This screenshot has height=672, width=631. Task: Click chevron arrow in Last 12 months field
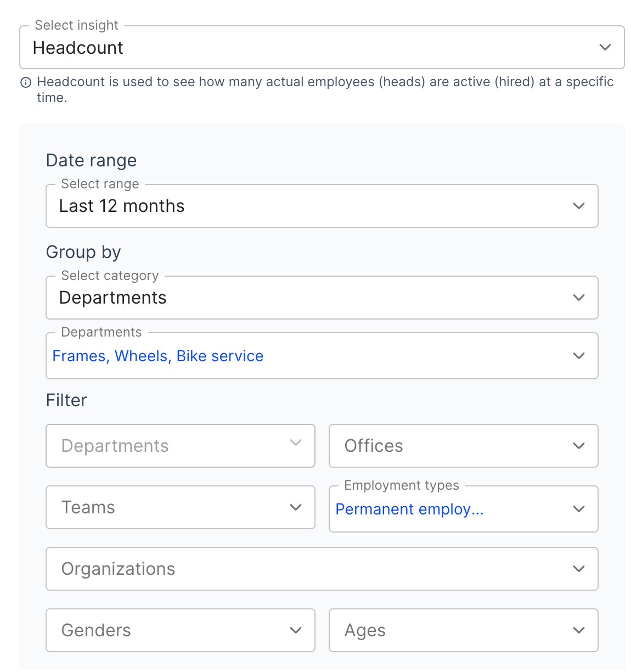point(578,206)
